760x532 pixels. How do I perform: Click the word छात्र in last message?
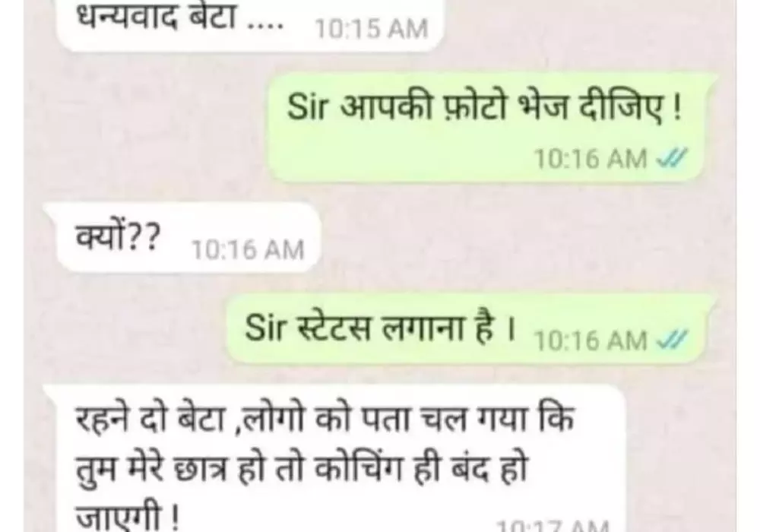click(x=201, y=470)
